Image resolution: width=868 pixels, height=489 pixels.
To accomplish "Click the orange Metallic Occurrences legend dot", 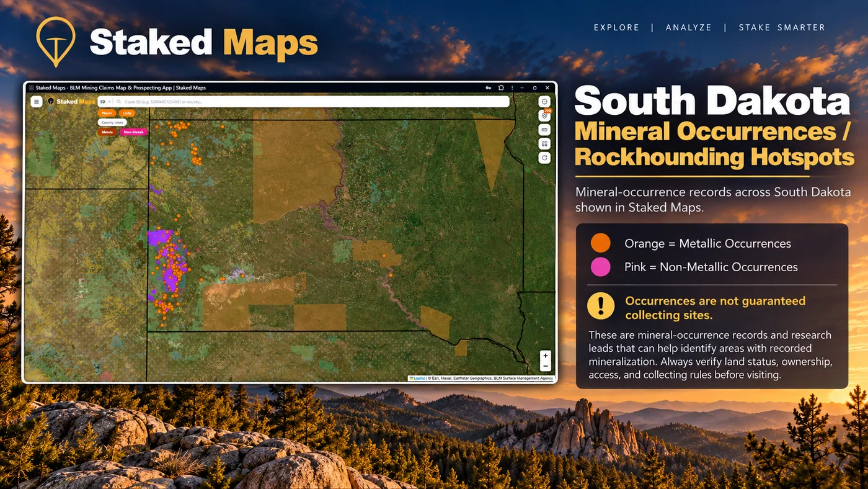I will (600, 243).
